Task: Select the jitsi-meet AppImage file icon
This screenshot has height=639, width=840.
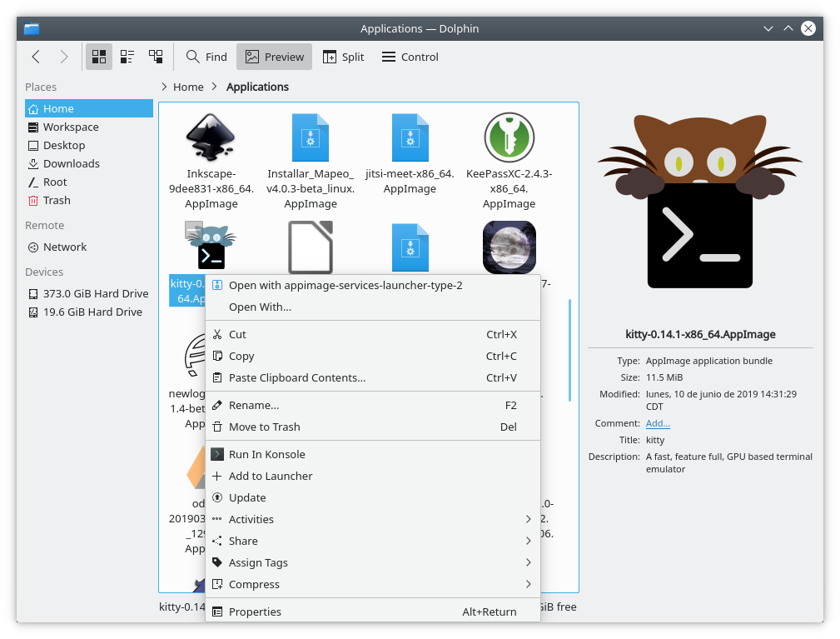Action: click(x=410, y=137)
